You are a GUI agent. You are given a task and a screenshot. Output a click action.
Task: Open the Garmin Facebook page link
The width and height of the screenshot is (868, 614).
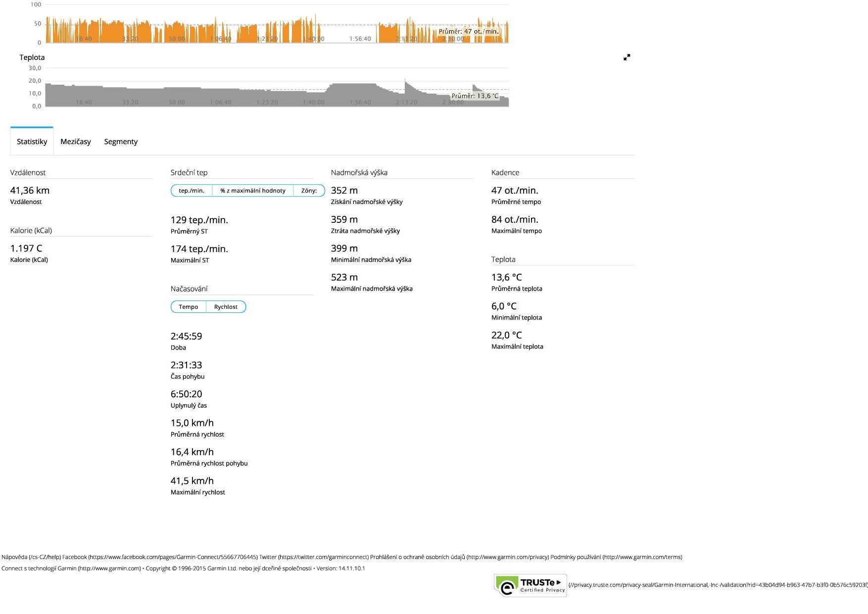click(x=160, y=557)
